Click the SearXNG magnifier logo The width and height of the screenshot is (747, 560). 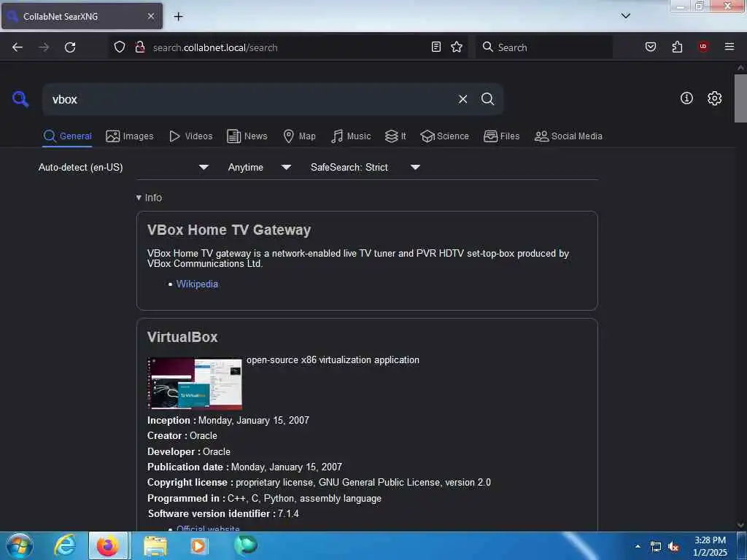pyautogui.click(x=20, y=99)
